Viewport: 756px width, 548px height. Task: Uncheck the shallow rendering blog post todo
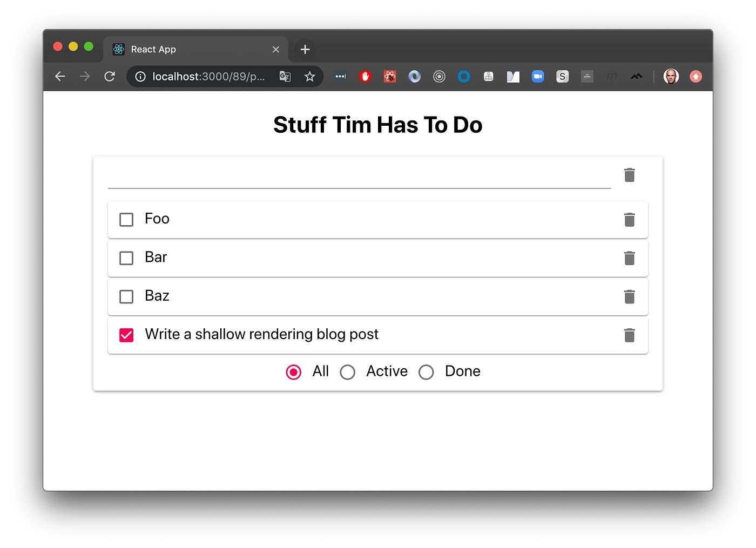click(x=126, y=335)
